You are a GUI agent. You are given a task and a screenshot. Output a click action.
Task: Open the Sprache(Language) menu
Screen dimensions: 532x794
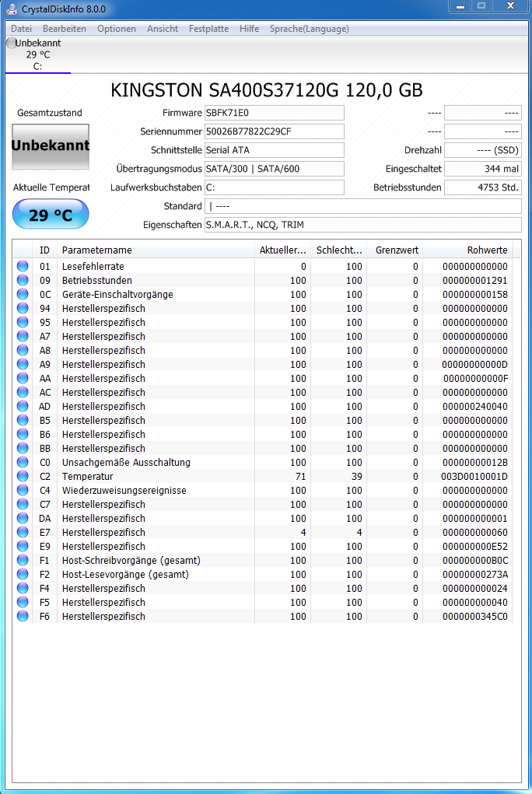[x=309, y=29]
